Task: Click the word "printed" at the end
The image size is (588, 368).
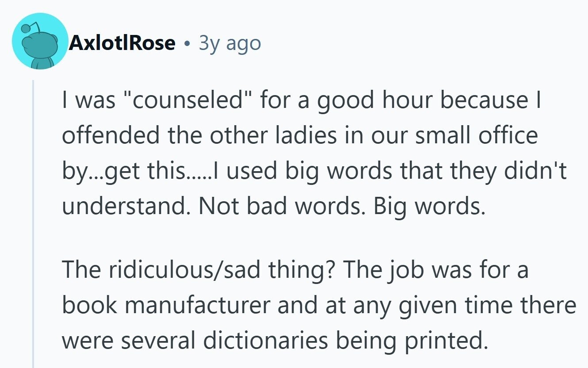Action: (x=447, y=340)
